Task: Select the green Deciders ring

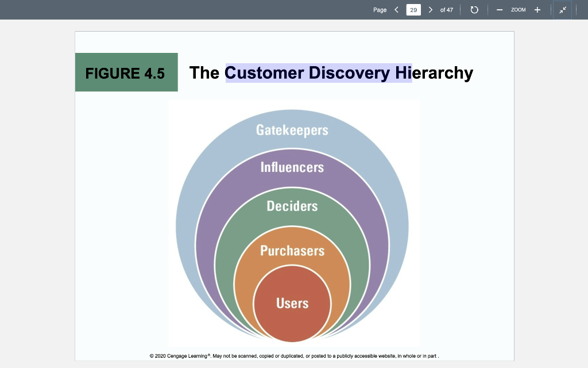Action: click(293, 206)
